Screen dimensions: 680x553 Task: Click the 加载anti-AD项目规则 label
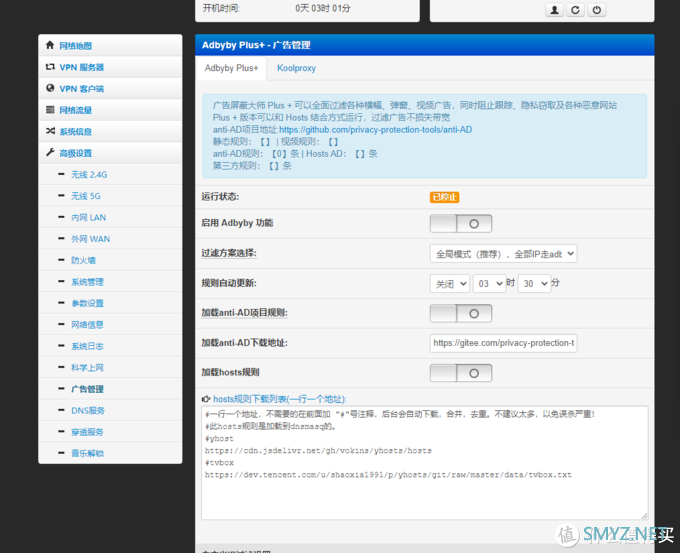[244, 313]
